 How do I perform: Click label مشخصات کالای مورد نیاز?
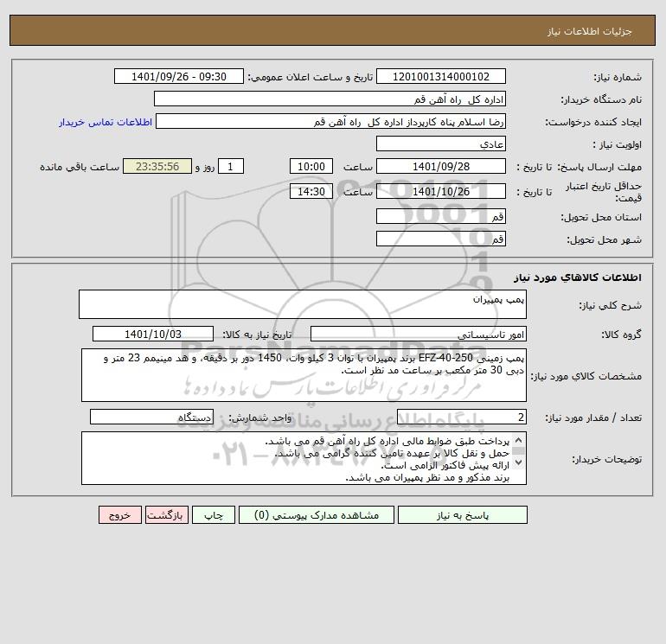point(586,376)
